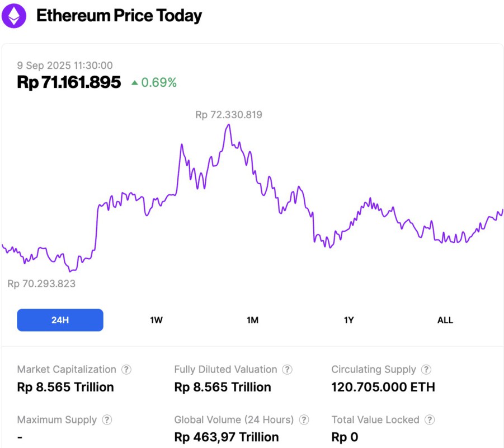Switch to the ALL tab
This screenshot has width=504, height=448.
(x=445, y=320)
